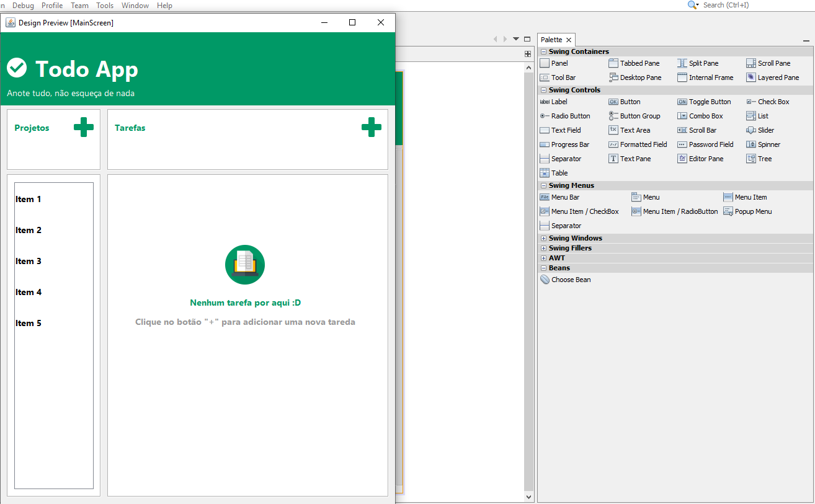Select Text Area control in Palette
Screen dimensions: 815x504
point(630,130)
